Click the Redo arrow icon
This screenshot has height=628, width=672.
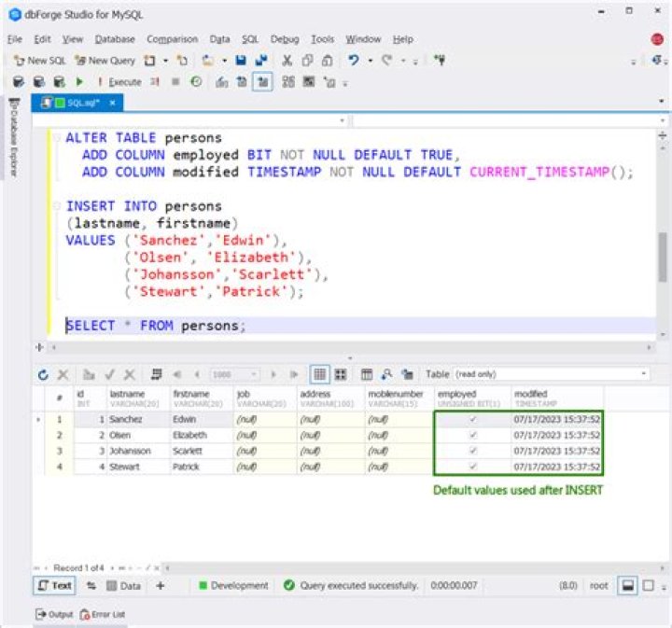pos(387,61)
